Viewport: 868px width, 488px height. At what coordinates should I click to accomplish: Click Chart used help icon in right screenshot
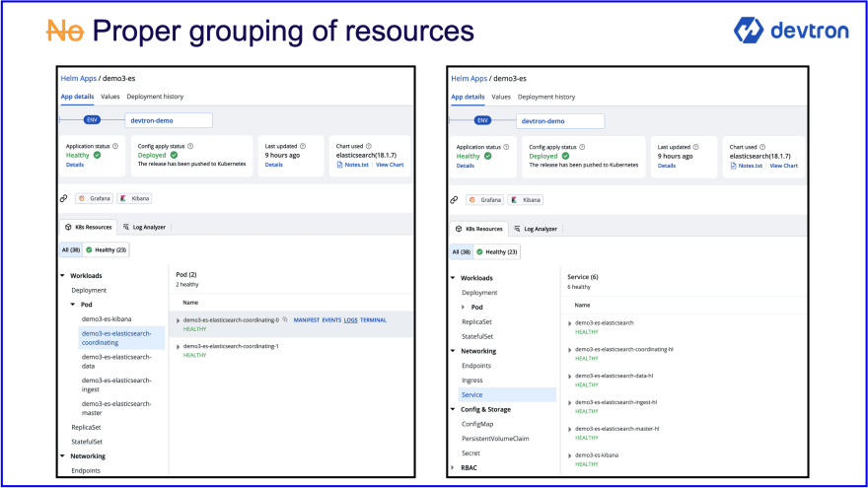[x=762, y=147]
